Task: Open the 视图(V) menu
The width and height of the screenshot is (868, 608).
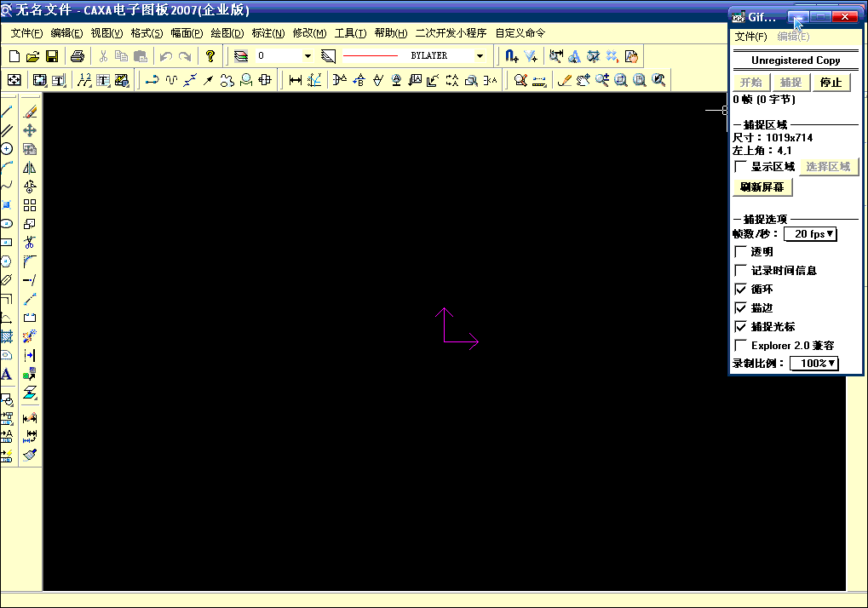Action: pos(106,33)
